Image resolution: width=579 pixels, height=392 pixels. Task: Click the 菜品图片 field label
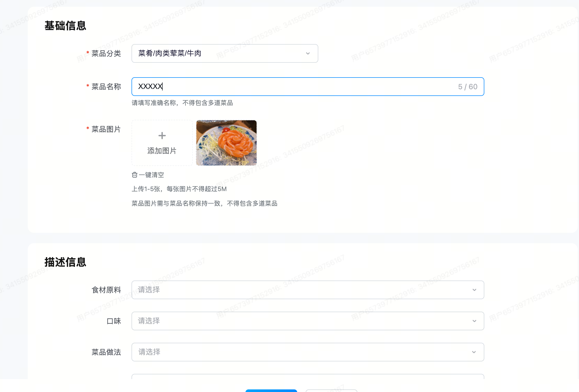(x=106, y=129)
